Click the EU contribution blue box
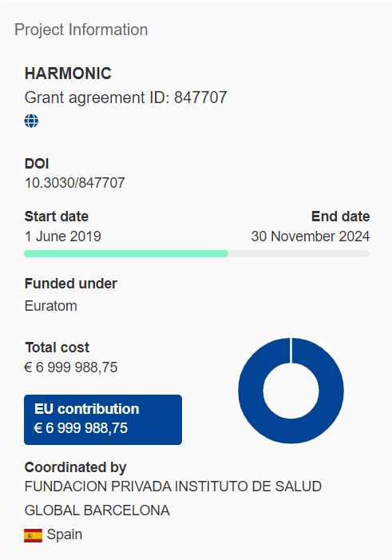392x560 pixels. 103,419
